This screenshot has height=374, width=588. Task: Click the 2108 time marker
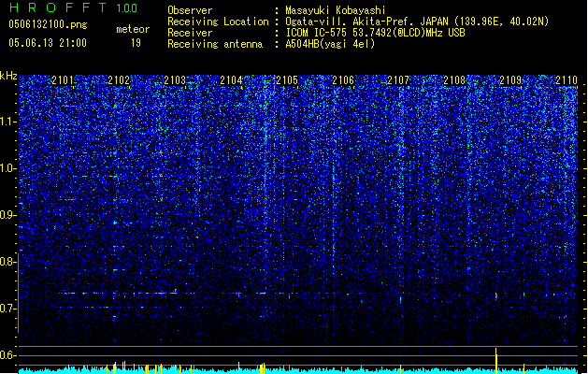(454, 80)
